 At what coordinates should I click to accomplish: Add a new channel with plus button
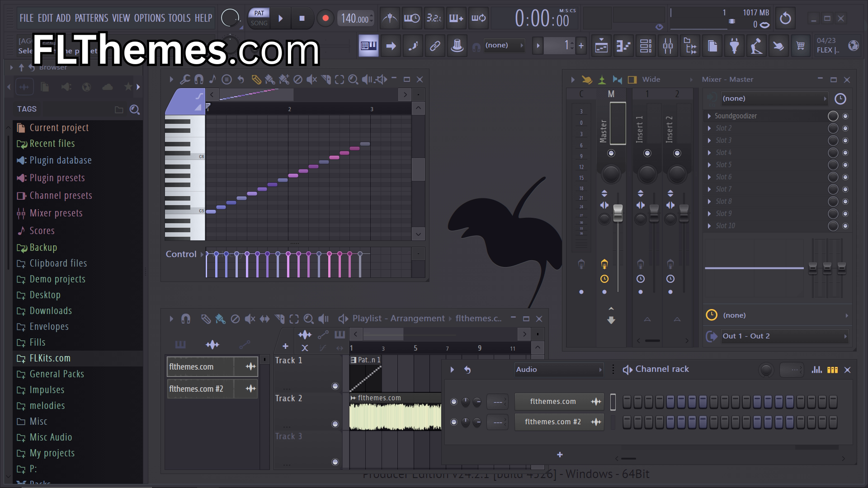pos(560,455)
